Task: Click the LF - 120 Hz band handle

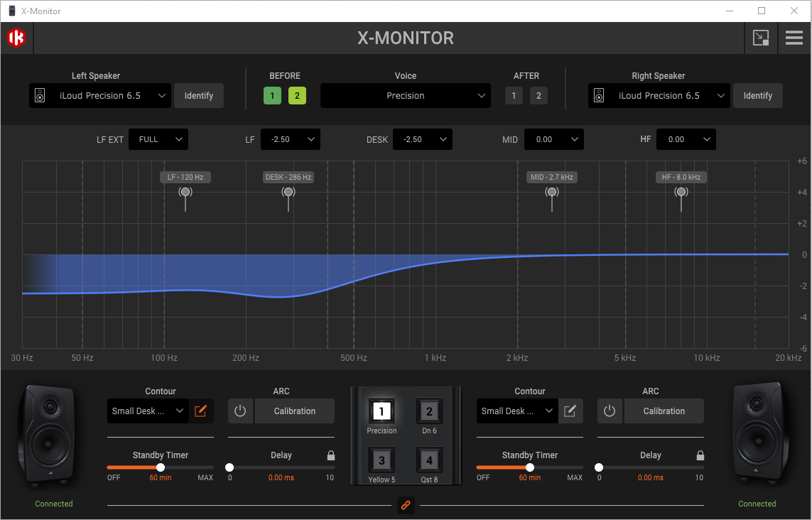Action: click(x=185, y=192)
